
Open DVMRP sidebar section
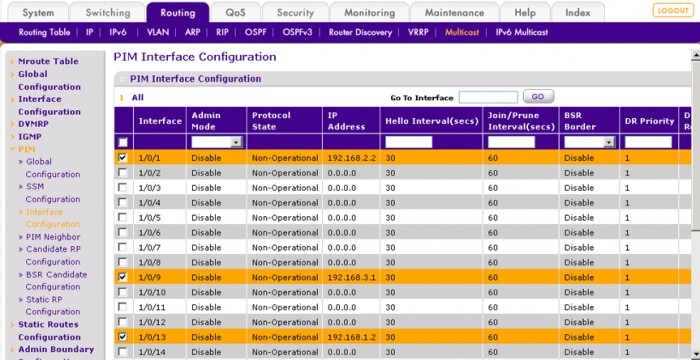point(33,124)
